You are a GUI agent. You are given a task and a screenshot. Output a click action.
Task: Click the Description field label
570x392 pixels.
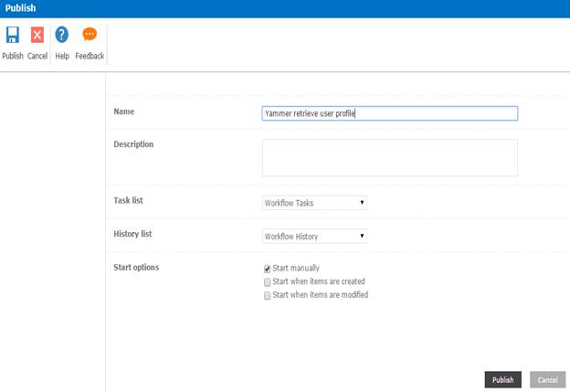pos(133,144)
